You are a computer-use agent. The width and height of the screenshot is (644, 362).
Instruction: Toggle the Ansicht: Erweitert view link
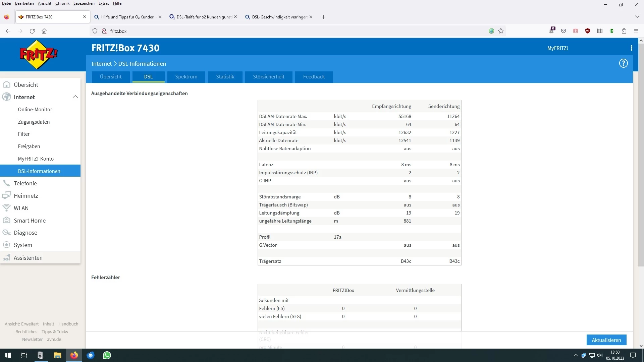point(22,324)
